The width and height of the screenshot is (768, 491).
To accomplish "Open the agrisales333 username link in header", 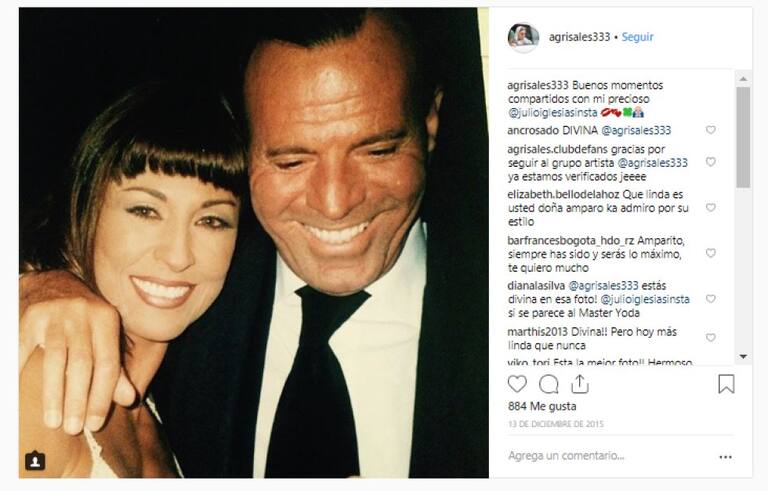I will (579, 37).
